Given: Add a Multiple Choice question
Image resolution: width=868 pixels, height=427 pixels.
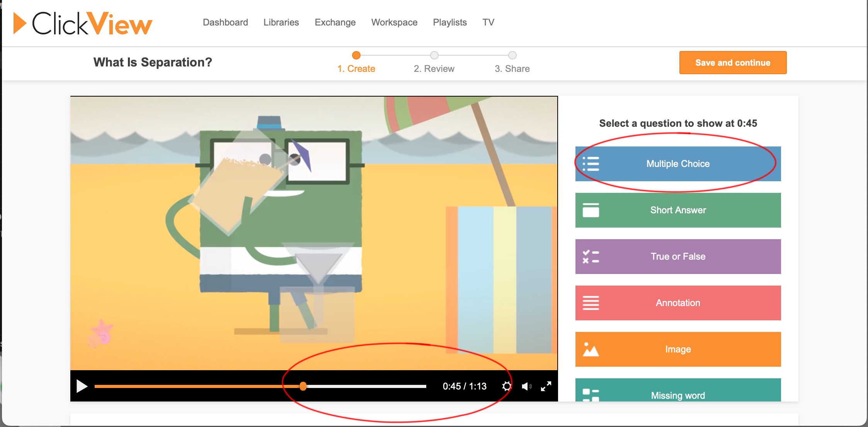Looking at the screenshot, I should tap(677, 164).
